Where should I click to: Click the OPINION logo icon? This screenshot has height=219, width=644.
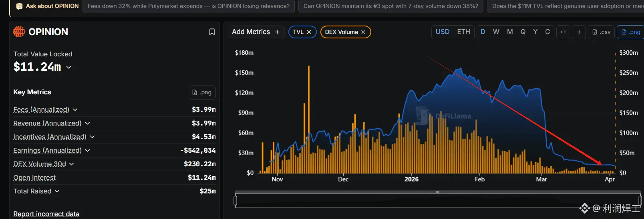pyautogui.click(x=19, y=32)
